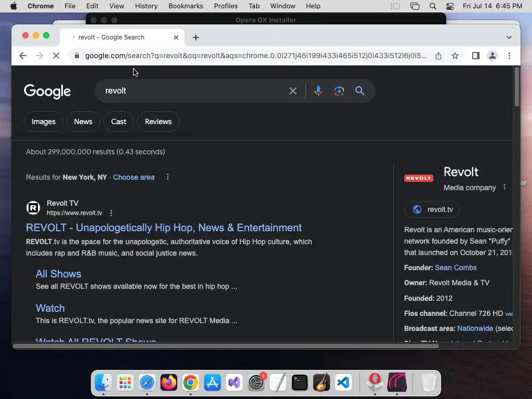
Task: Open the Bookmarks menu
Action: (186, 6)
